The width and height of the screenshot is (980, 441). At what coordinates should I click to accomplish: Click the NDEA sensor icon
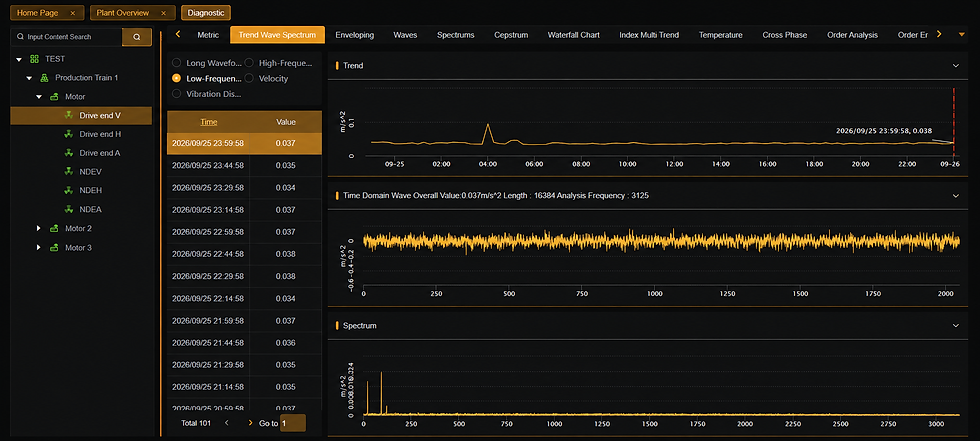pyautogui.click(x=69, y=209)
